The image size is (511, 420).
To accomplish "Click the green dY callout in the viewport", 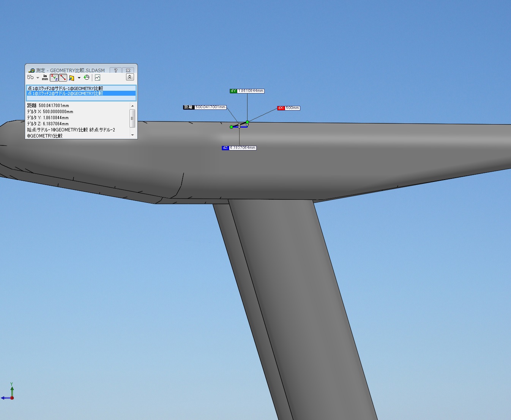I will [x=247, y=91].
